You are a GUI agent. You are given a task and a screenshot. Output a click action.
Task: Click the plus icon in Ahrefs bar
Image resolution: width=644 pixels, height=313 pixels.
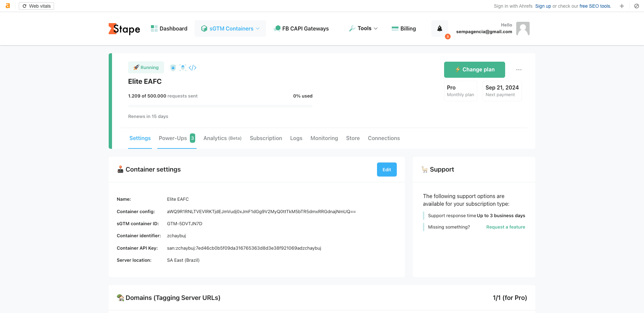tap(622, 6)
